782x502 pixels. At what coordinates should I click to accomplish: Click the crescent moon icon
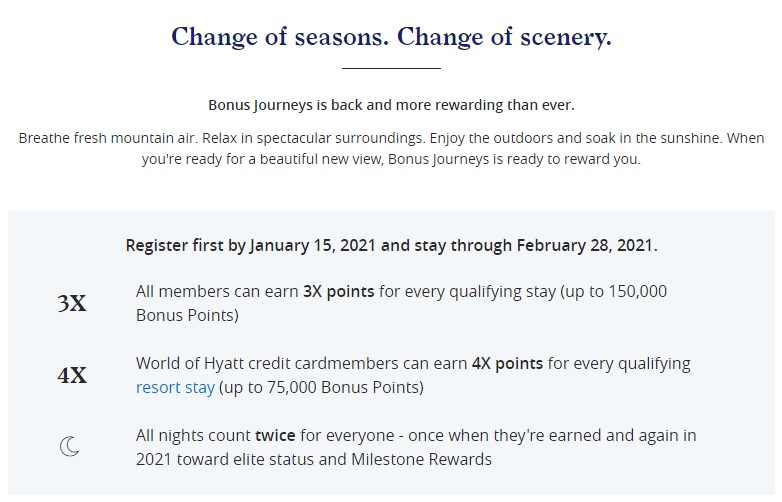(x=69, y=447)
